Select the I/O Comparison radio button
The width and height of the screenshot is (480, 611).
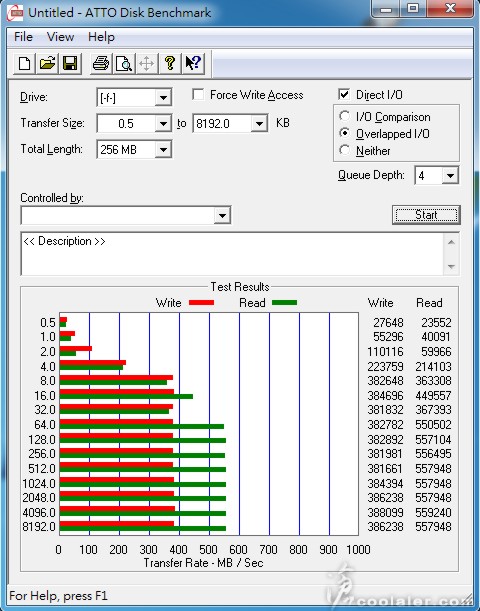click(344, 116)
